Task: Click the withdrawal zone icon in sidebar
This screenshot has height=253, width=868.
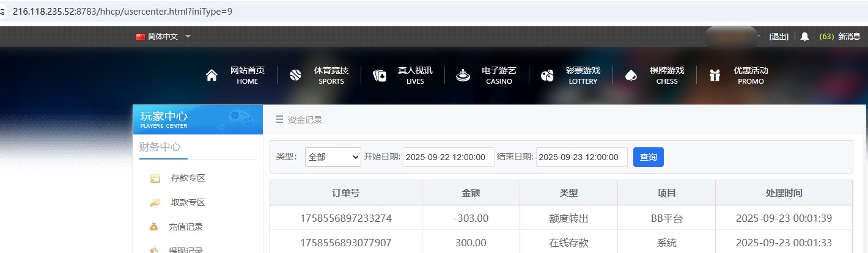Action: pyautogui.click(x=155, y=203)
